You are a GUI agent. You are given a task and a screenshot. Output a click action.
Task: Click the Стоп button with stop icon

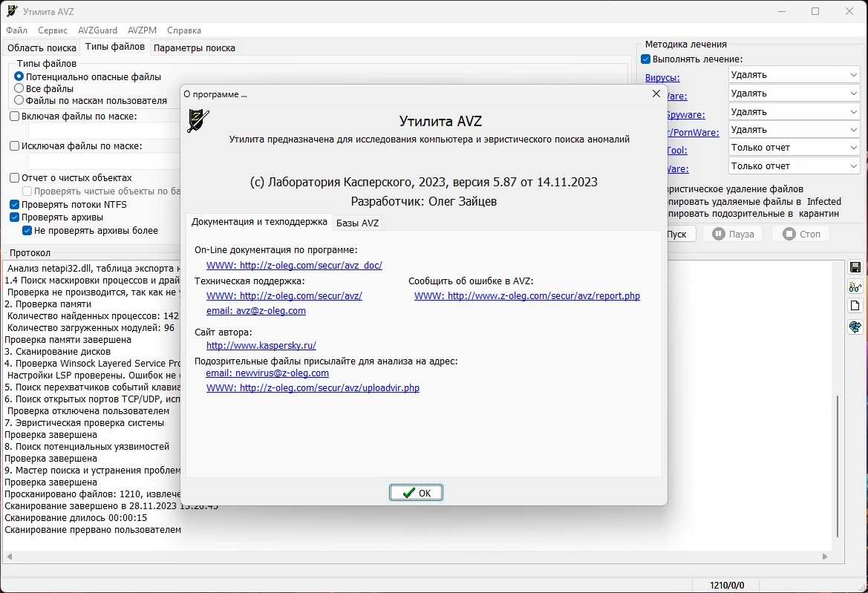point(802,234)
